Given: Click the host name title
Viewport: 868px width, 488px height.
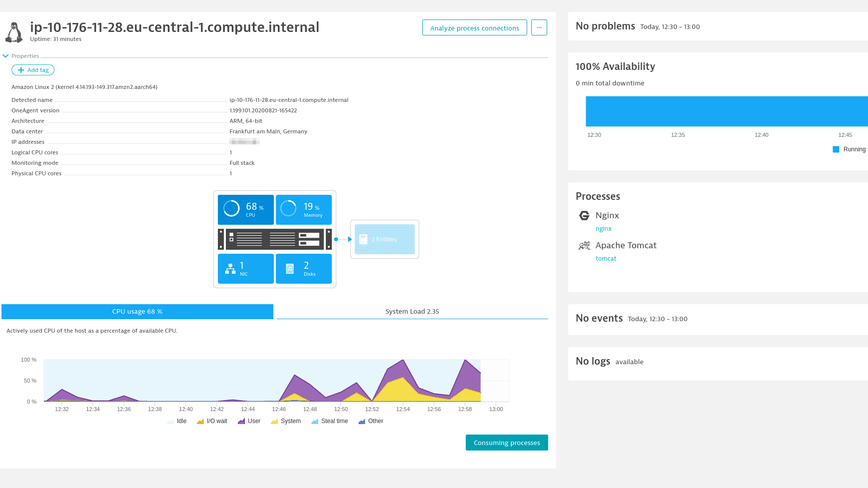Looking at the screenshot, I should point(174,27).
